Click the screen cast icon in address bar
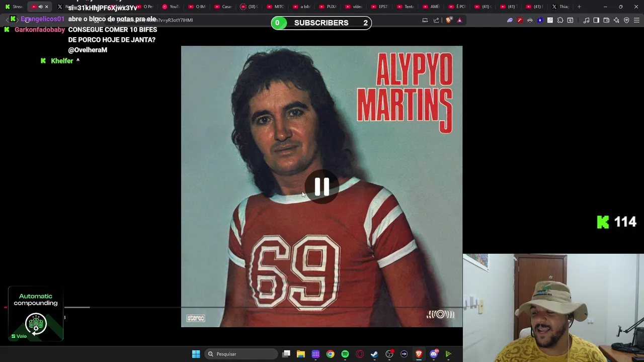Screen dimensions: 644x362 point(425,20)
